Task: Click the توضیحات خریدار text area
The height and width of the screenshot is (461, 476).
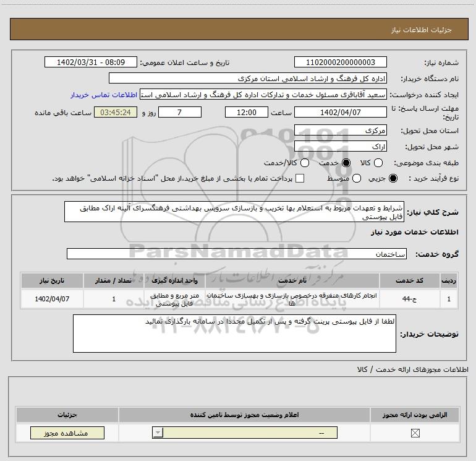Action: (x=234, y=334)
